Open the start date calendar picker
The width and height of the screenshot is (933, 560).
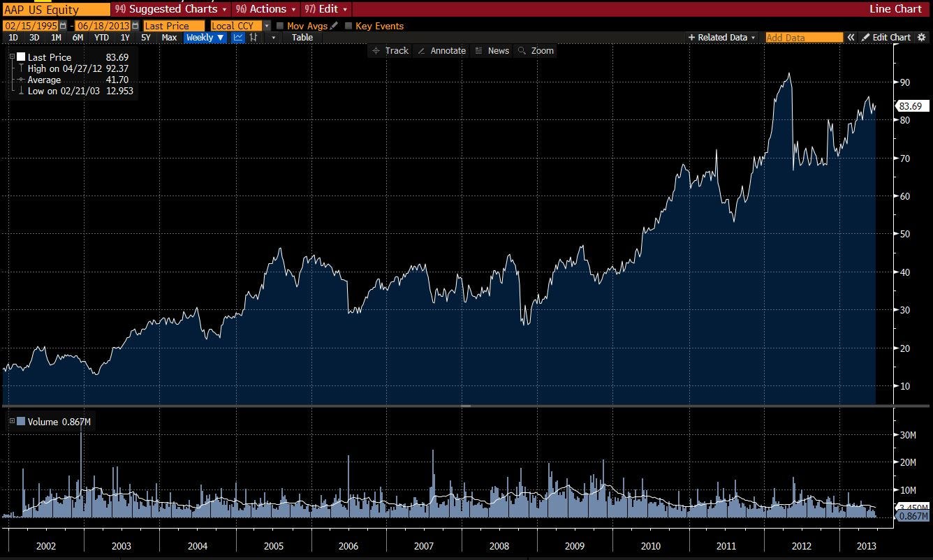pos(63,26)
